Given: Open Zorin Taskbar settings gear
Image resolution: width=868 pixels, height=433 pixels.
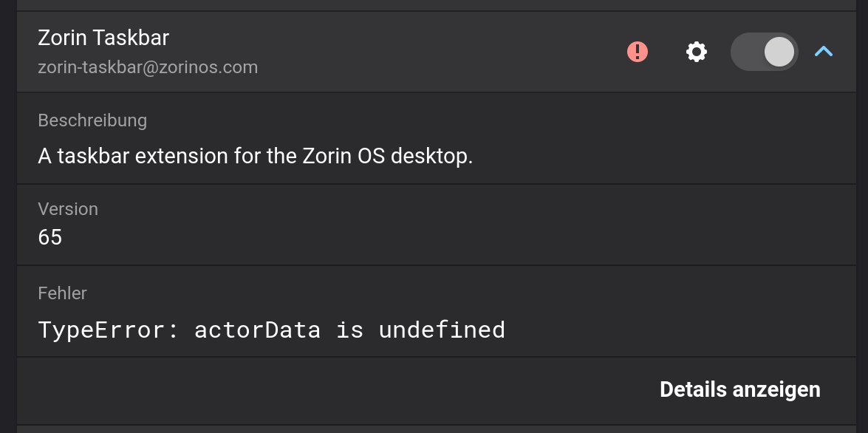Looking at the screenshot, I should (696, 52).
